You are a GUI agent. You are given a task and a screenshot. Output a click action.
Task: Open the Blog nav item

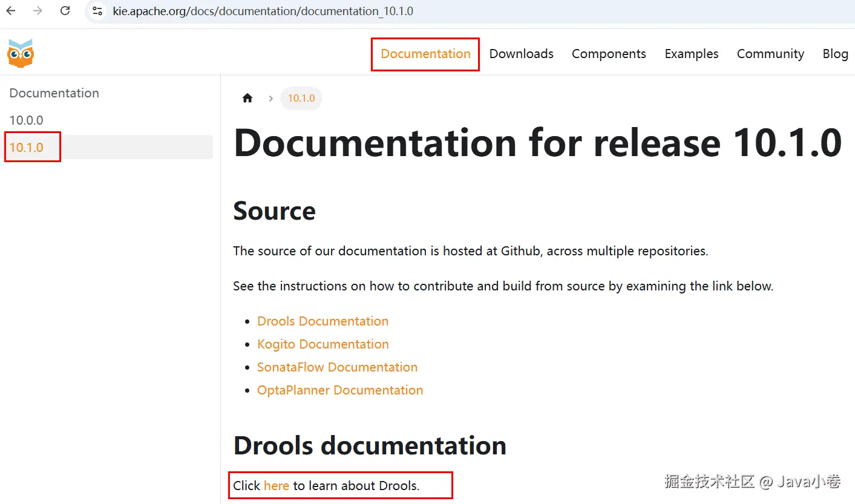[x=835, y=54]
